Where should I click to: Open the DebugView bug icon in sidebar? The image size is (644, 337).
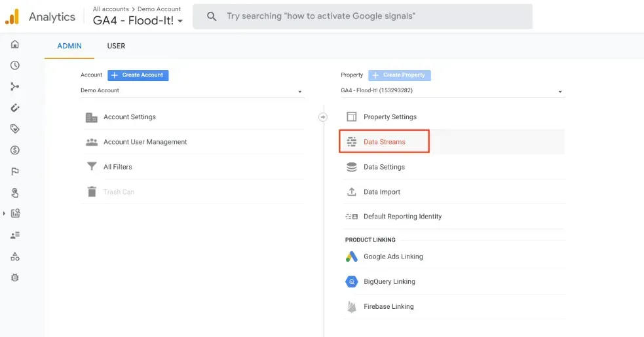pos(15,277)
